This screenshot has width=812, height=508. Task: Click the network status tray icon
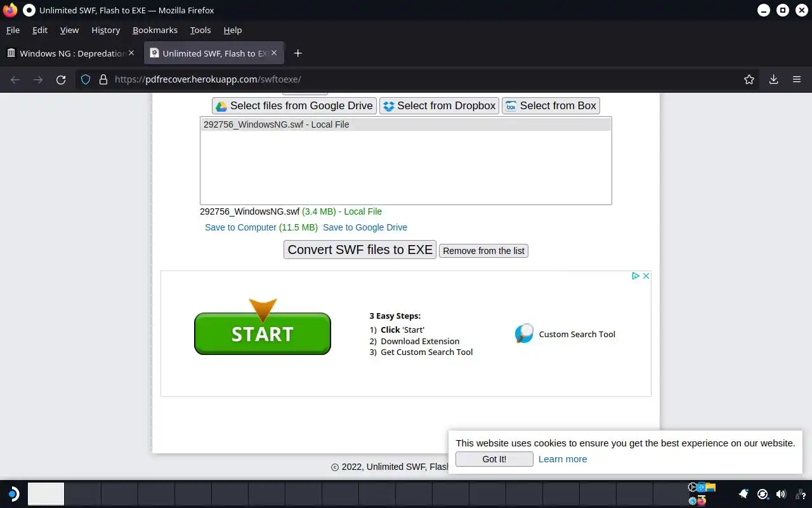[800, 495]
